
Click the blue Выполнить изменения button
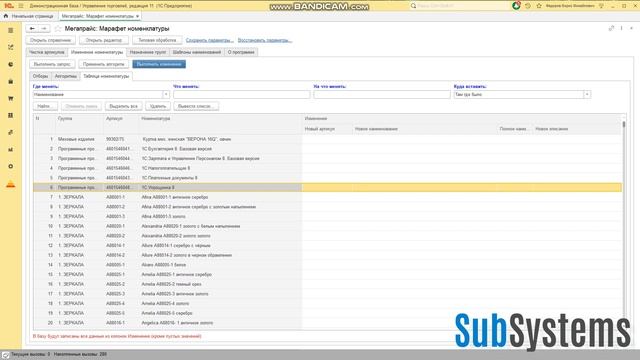159,64
